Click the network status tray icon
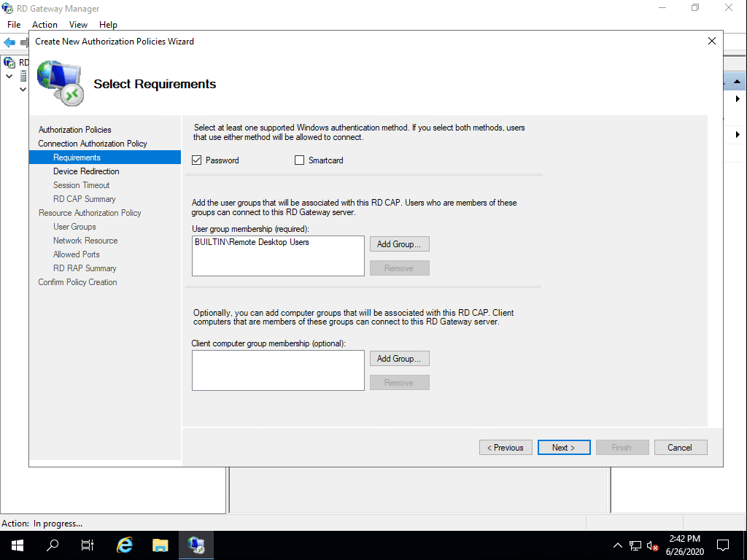This screenshot has width=747, height=560. click(x=635, y=545)
